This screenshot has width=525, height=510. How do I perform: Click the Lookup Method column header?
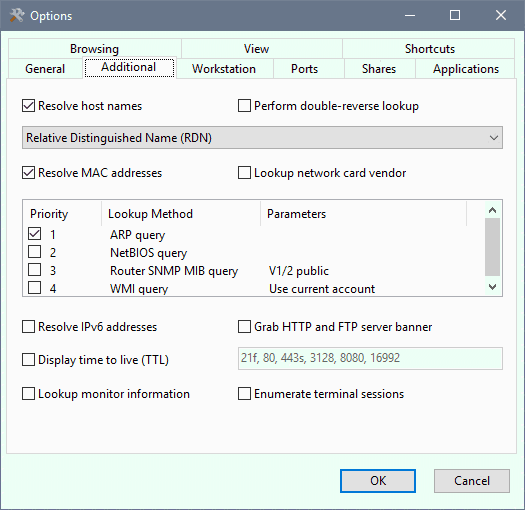pos(181,214)
